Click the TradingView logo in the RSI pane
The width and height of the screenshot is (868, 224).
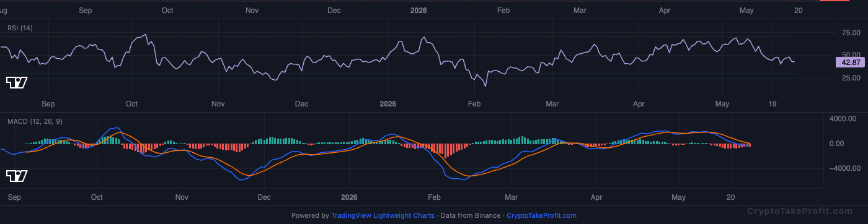pyautogui.click(x=17, y=82)
